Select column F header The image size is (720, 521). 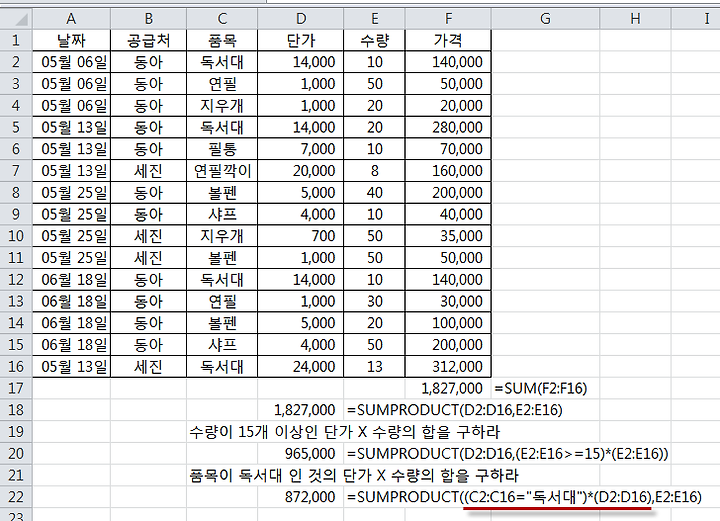pyautogui.click(x=448, y=19)
